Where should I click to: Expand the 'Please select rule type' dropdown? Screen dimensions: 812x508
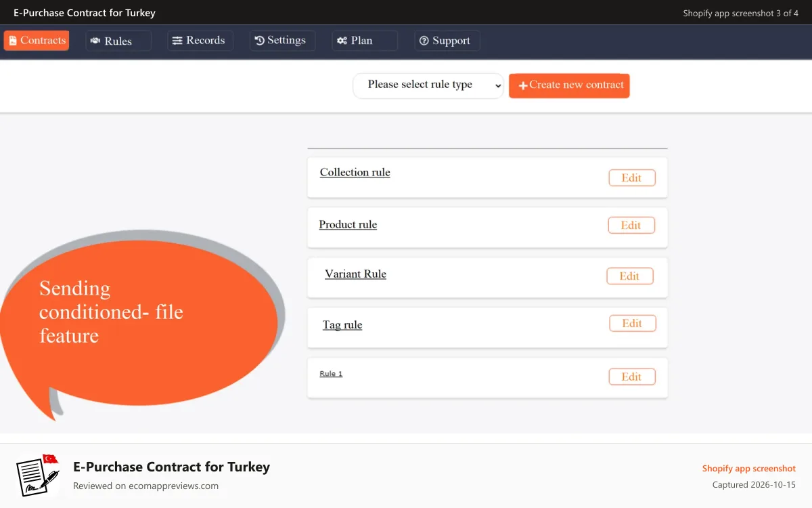tap(428, 85)
